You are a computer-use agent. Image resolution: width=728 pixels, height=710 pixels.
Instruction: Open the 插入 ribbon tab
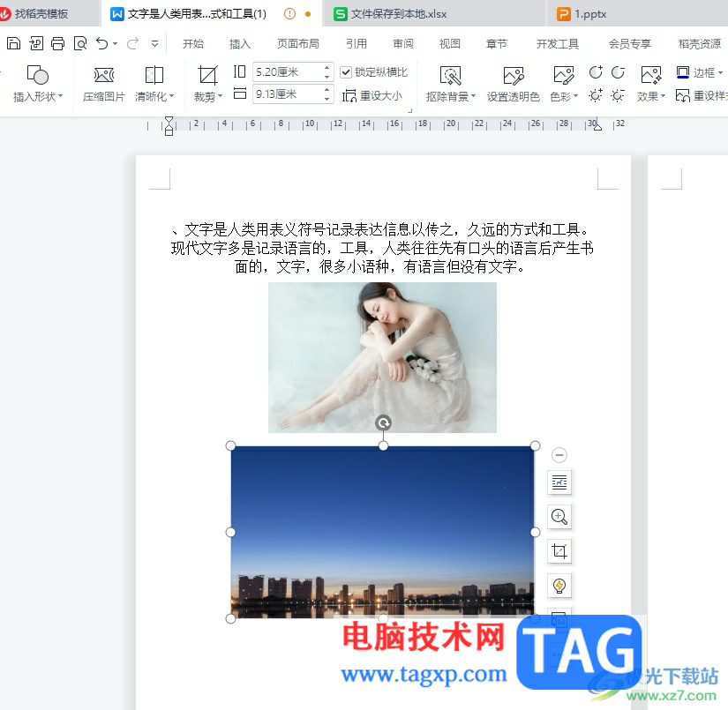pos(240,43)
